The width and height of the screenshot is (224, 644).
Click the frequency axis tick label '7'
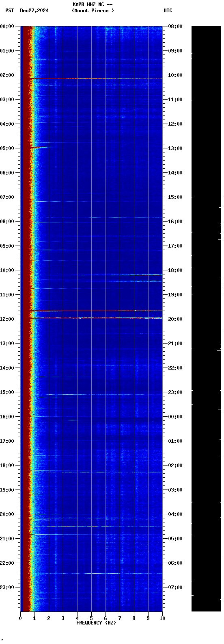click(120, 618)
